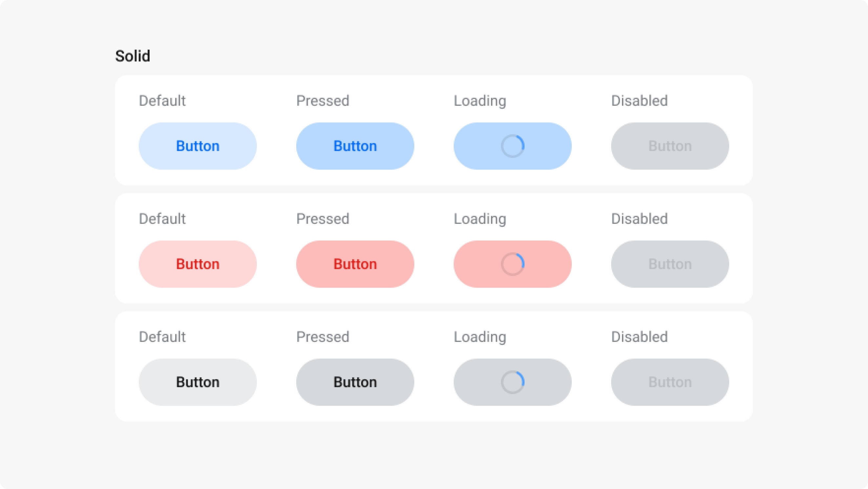Image resolution: width=868 pixels, height=489 pixels.
Task: Click the Disabled button in the red row
Action: (x=669, y=264)
